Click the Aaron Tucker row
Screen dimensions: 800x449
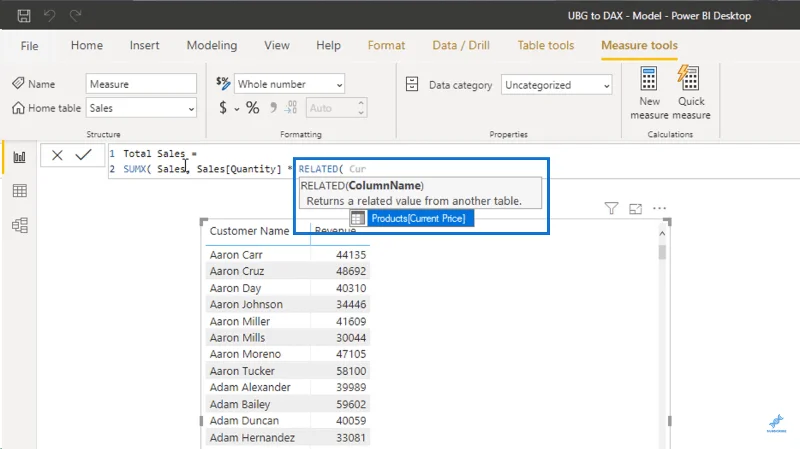click(x=288, y=371)
